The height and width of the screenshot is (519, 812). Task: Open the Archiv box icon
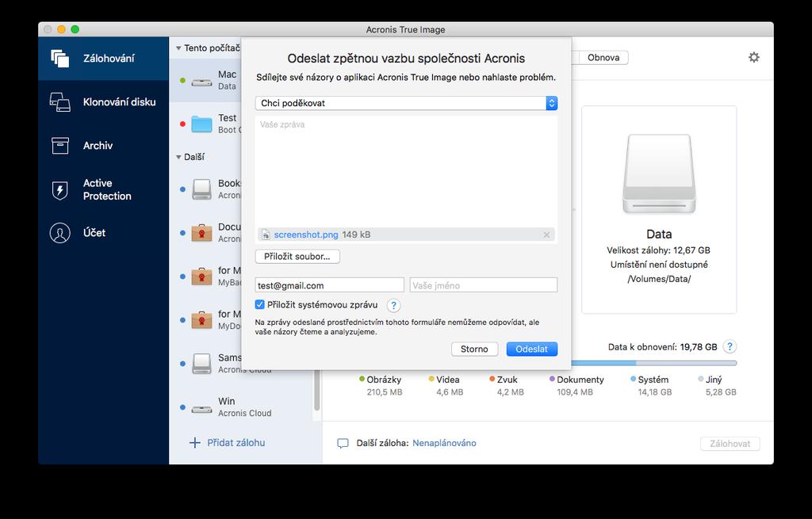point(60,146)
